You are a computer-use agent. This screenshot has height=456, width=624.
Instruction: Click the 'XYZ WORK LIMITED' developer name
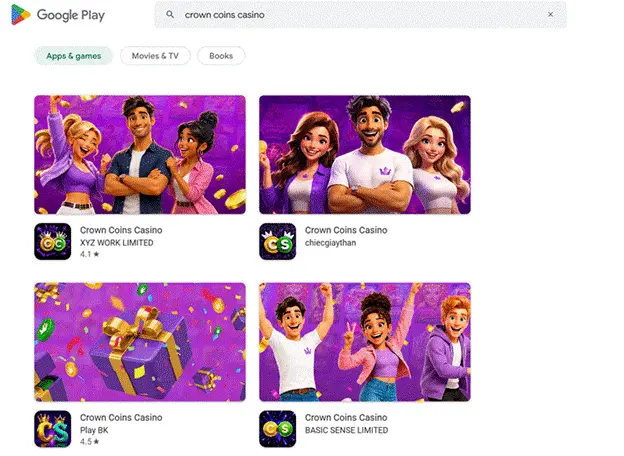(117, 243)
